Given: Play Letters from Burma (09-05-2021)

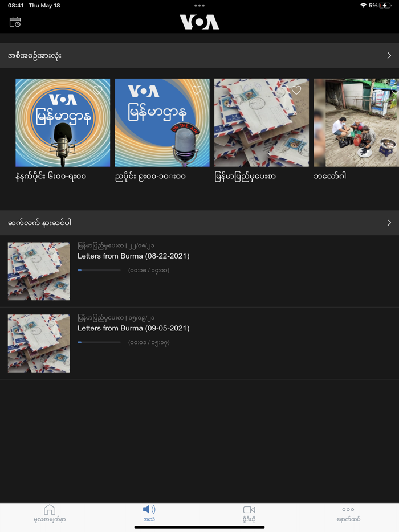Looking at the screenshot, I should (x=133, y=328).
